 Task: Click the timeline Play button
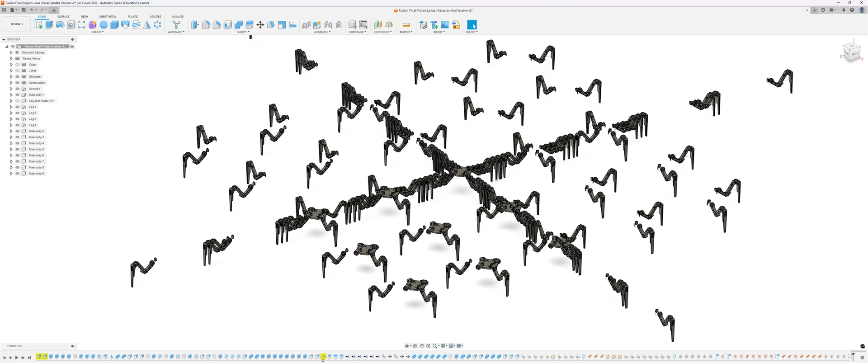pos(17,358)
